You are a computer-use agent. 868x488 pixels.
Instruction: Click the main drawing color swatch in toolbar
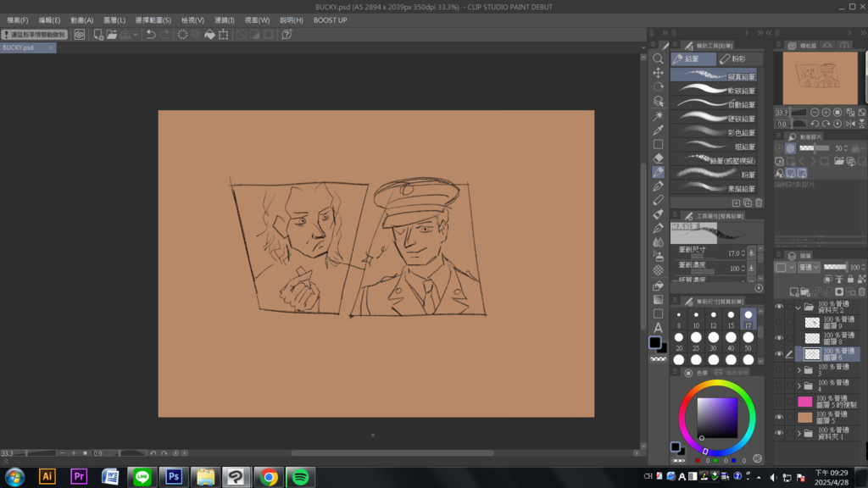click(x=655, y=342)
